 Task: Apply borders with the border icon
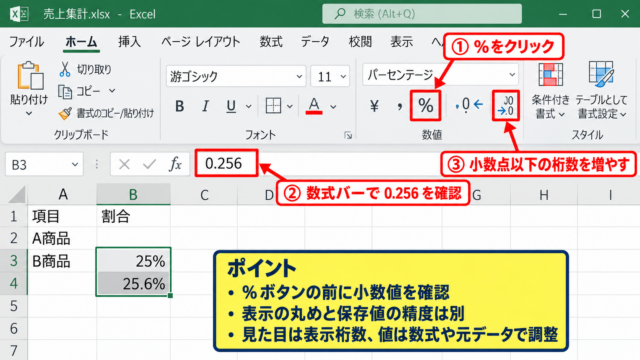click(x=273, y=106)
